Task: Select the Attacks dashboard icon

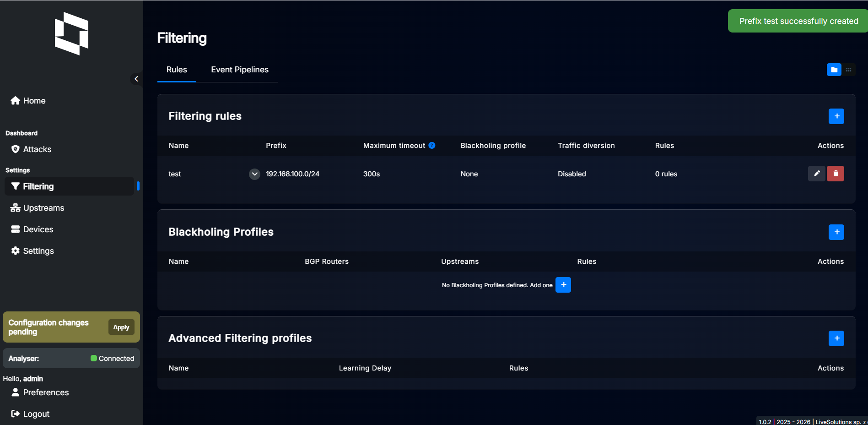Action: (x=15, y=149)
